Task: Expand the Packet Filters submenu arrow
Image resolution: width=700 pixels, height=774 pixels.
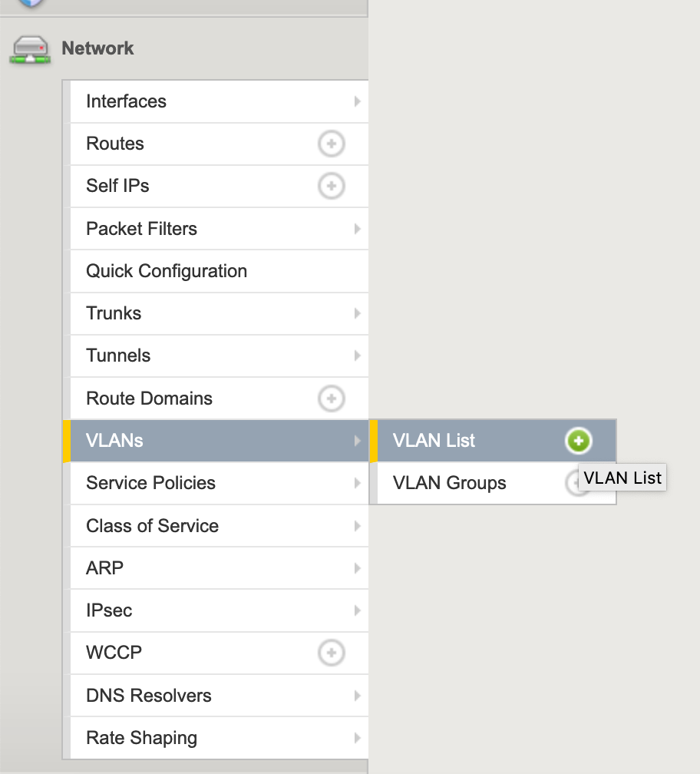Action: (x=358, y=229)
